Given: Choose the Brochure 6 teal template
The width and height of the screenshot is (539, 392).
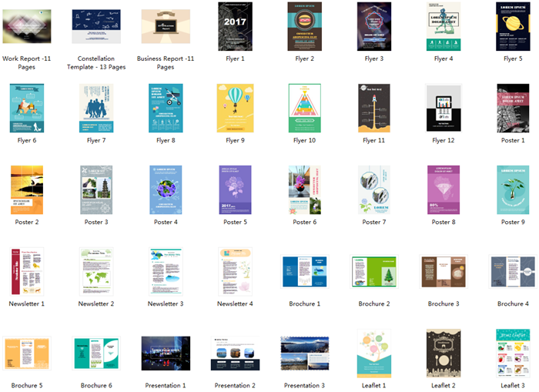Looking at the screenshot, I should (x=96, y=353).
